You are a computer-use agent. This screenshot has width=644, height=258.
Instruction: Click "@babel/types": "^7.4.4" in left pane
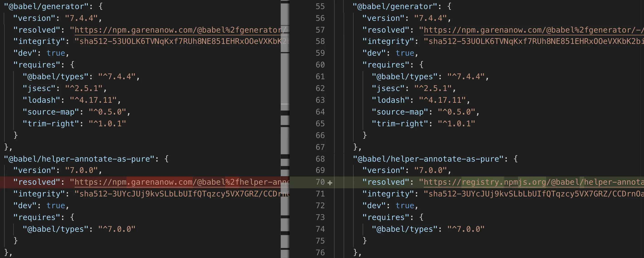coord(79,76)
